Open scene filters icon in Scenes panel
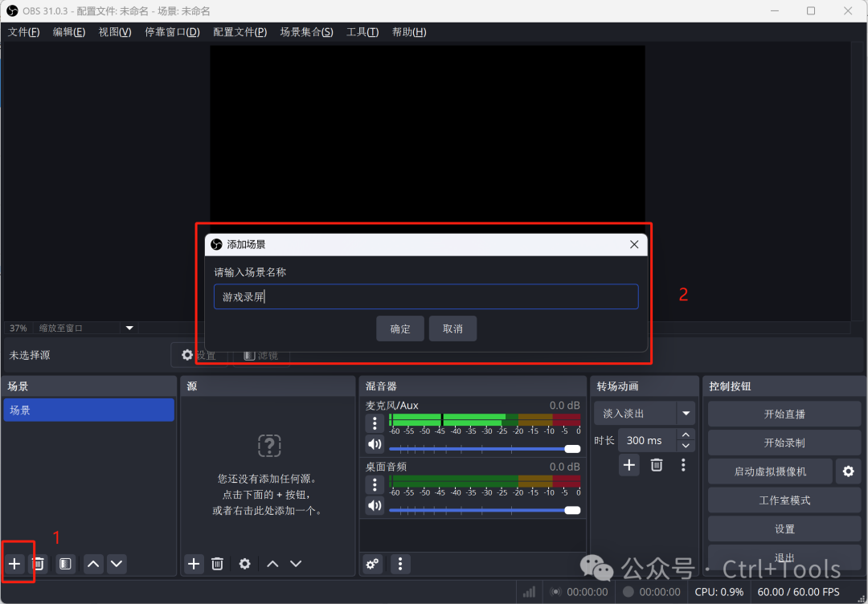This screenshot has width=868, height=604. 65,564
